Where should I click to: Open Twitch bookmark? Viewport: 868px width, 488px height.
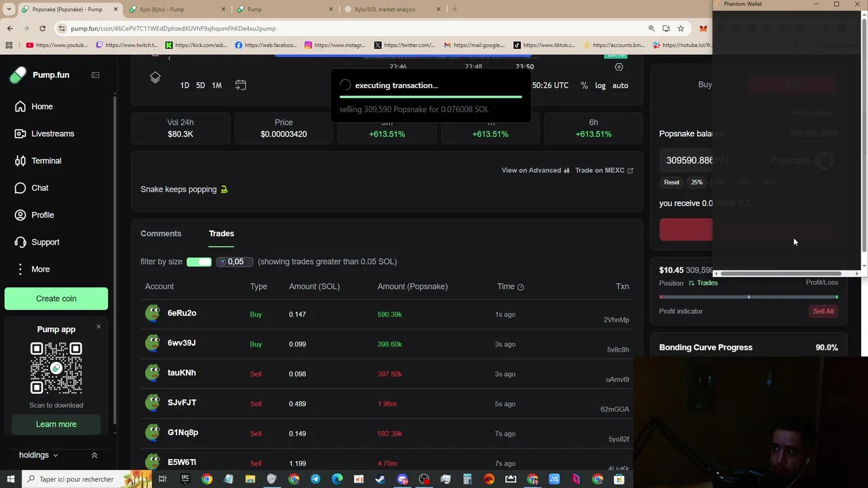tap(127, 45)
